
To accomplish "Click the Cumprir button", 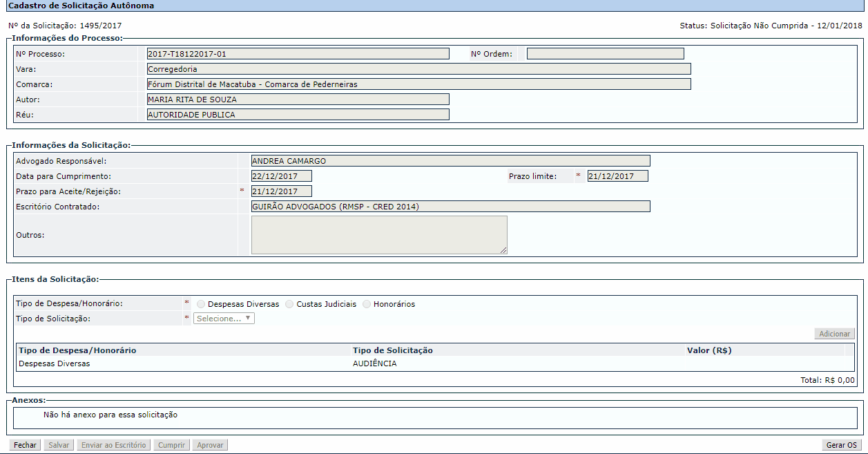I will point(171,445).
